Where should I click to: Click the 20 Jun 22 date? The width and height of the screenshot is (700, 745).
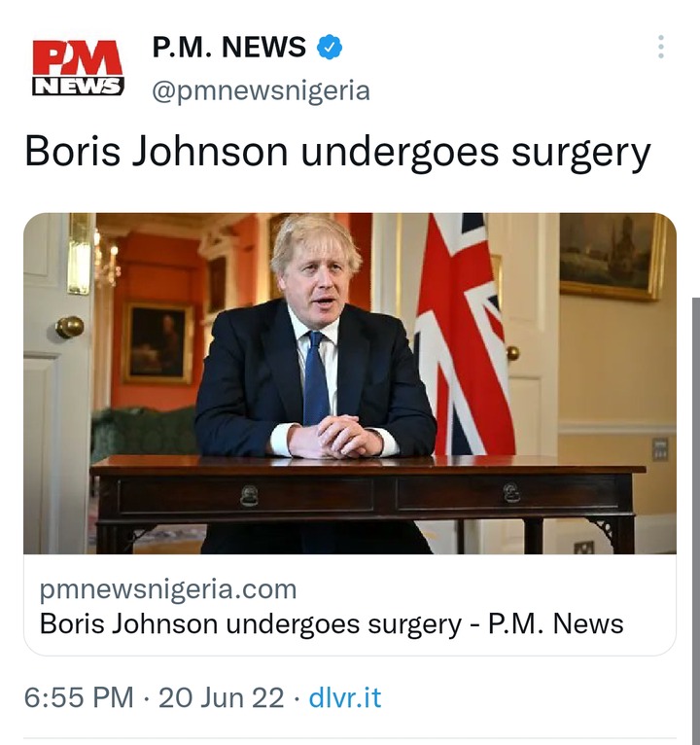(221, 697)
